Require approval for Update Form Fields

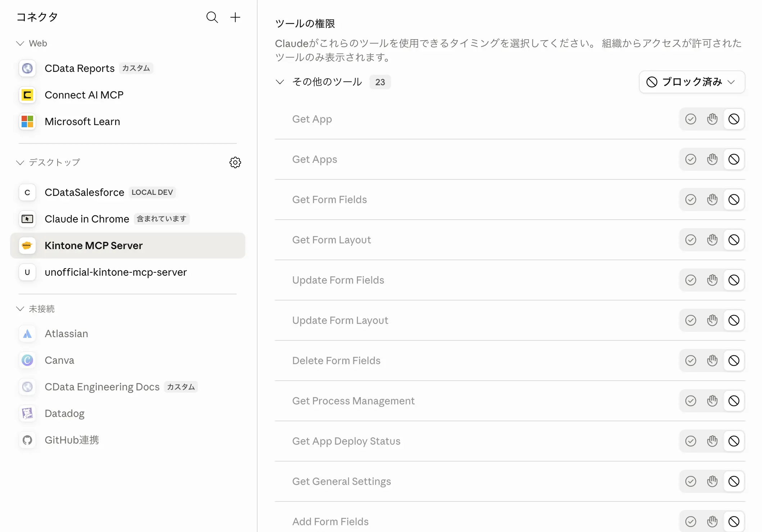tap(712, 280)
